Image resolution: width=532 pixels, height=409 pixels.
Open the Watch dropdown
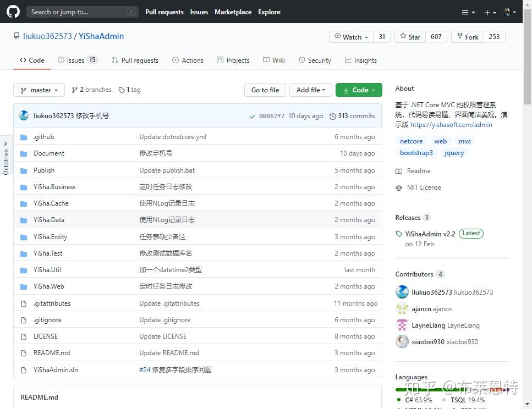(x=351, y=37)
